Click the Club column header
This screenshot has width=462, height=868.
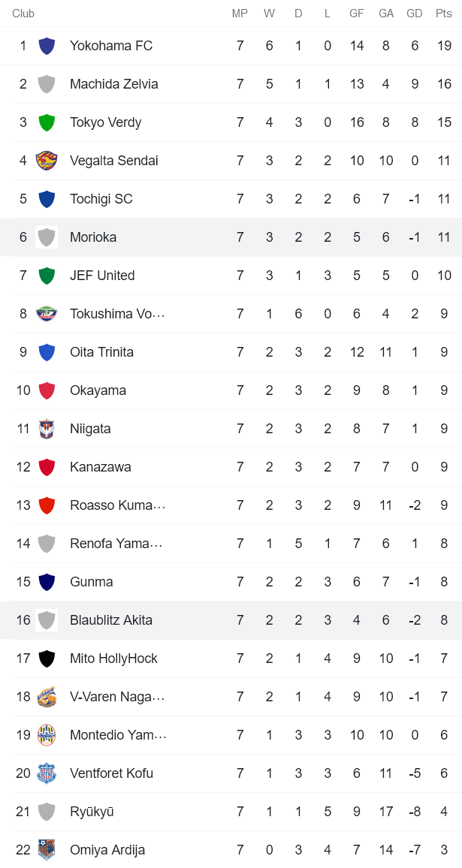point(23,14)
